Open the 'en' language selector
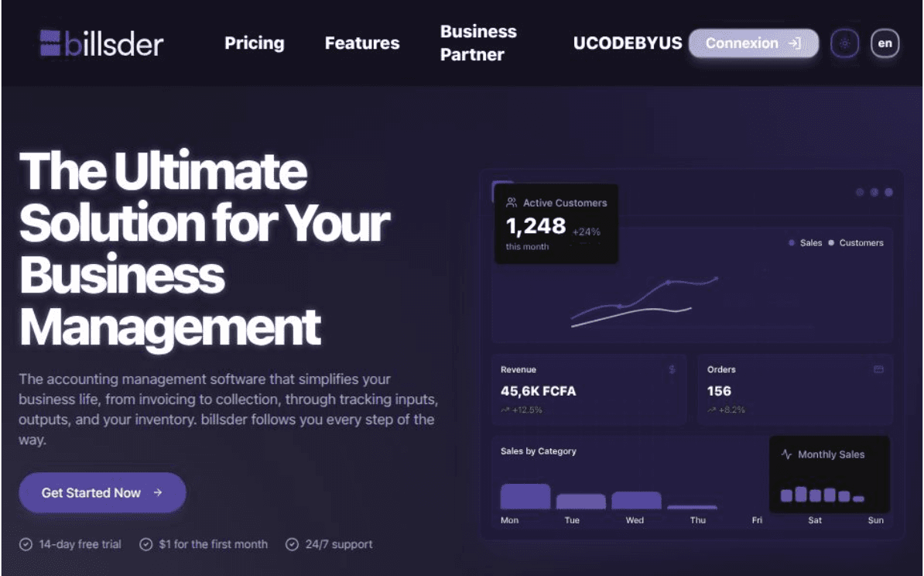This screenshot has width=924, height=576. (885, 43)
